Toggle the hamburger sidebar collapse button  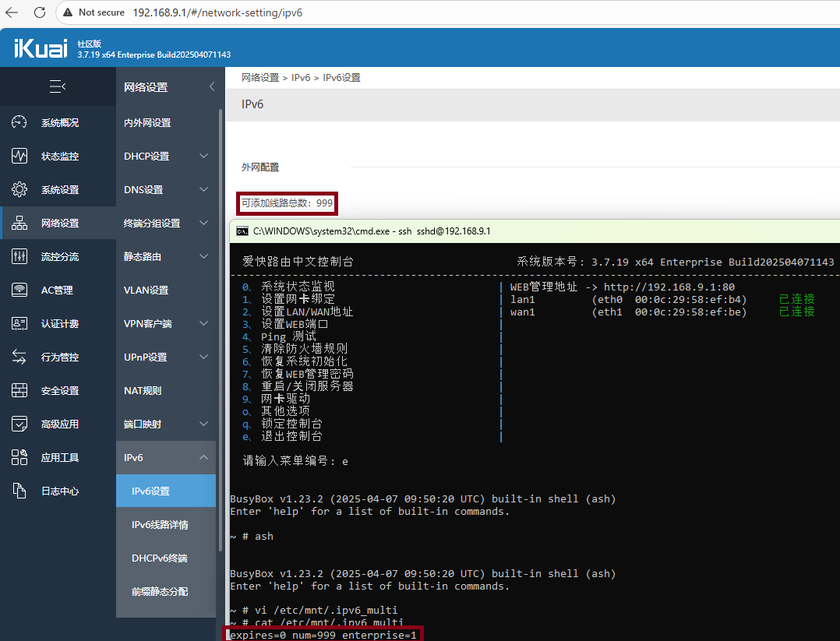click(58, 86)
